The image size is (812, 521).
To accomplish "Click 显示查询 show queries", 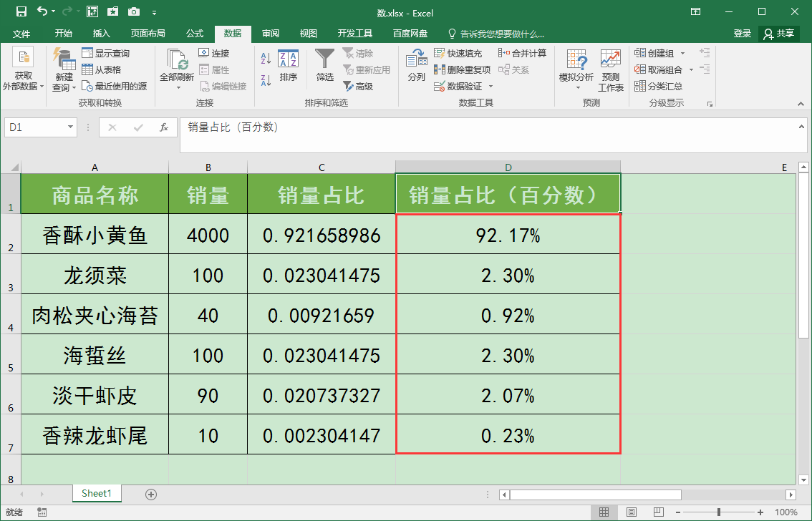I will click(x=106, y=53).
